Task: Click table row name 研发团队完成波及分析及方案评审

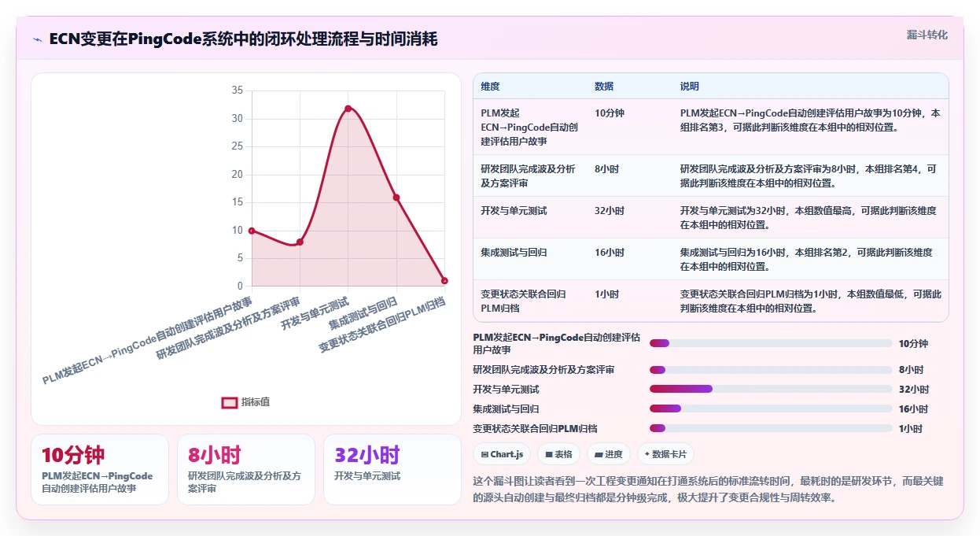Action: (528, 176)
